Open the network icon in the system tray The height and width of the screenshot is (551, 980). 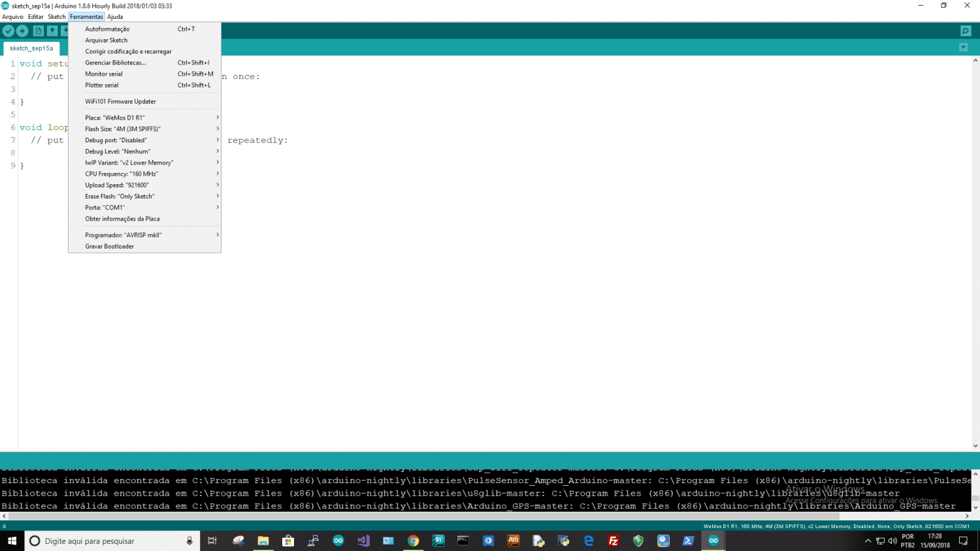point(880,541)
